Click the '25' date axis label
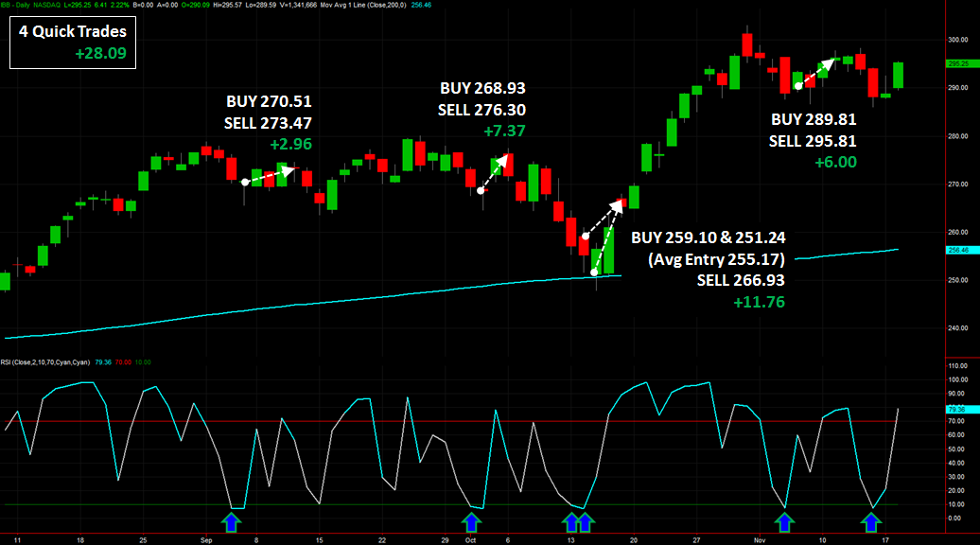This screenshot has width=980, height=545. 143,540
